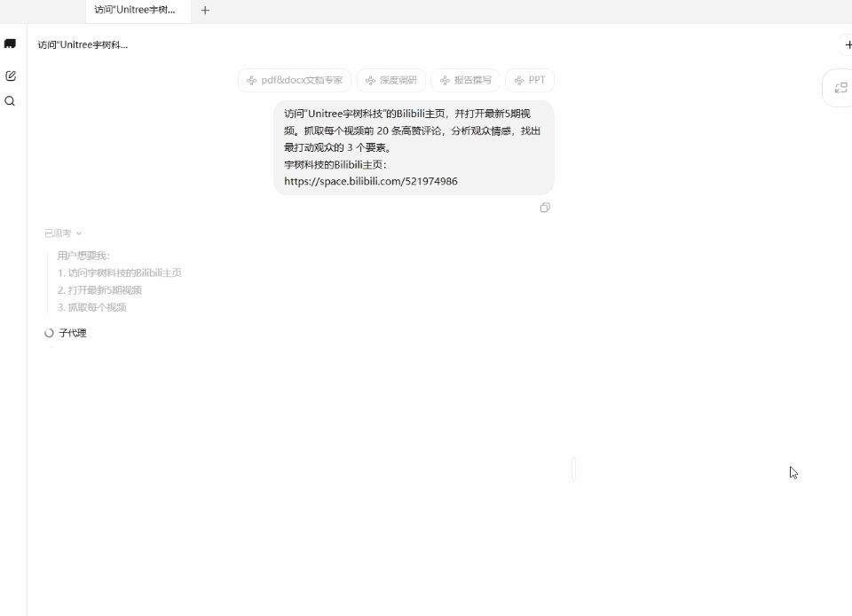The image size is (852, 616).
Task: Copy the user message with copy icon
Action: pos(545,208)
